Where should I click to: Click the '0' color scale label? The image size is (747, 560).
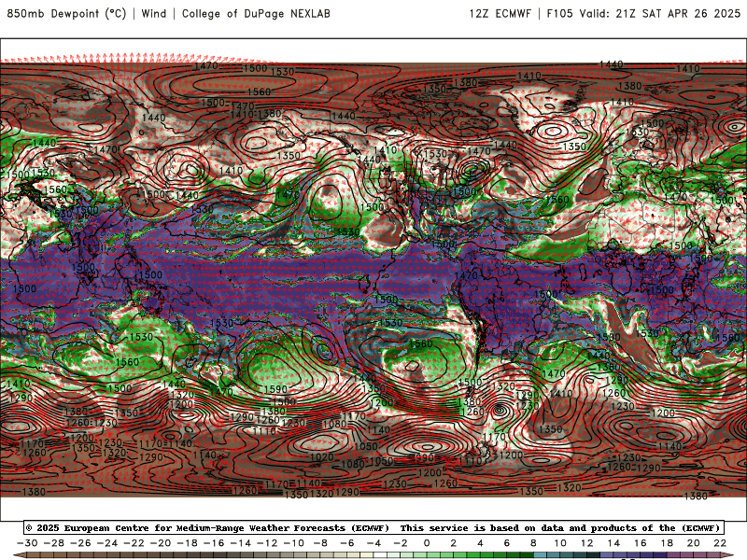pyautogui.click(x=427, y=543)
